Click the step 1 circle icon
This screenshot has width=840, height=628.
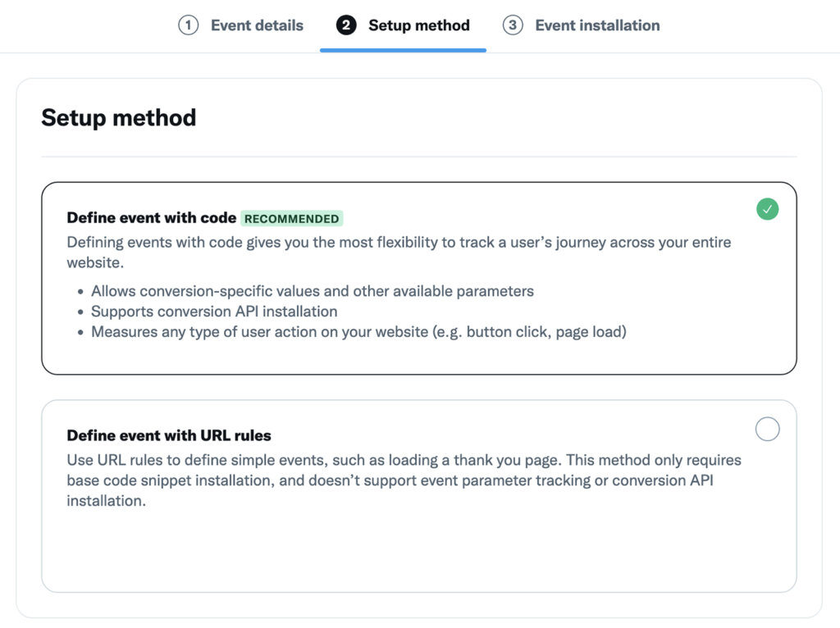189,25
